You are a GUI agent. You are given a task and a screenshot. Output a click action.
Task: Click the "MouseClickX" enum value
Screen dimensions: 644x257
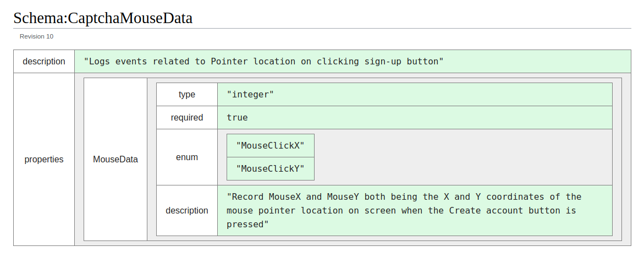(270, 146)
